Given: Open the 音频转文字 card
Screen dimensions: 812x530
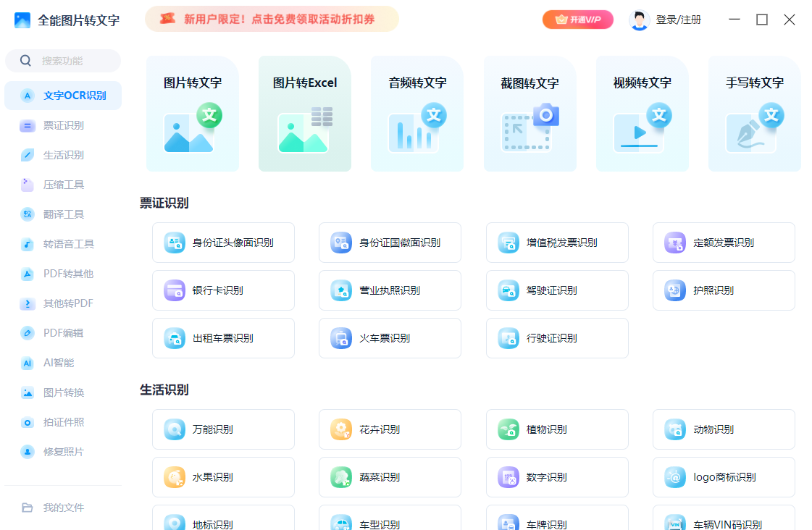Looking at the screenshot, I should click(417, 114).
